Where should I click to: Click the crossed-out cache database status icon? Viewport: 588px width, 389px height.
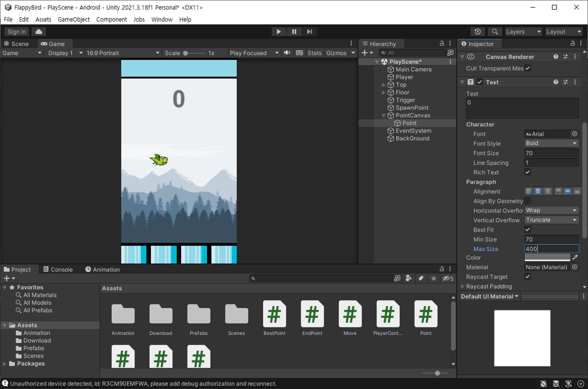point(556,384)
